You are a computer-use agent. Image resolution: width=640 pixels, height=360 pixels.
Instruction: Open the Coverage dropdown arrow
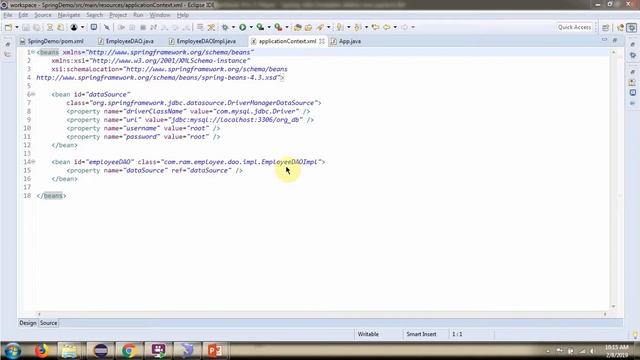point(269,27)
